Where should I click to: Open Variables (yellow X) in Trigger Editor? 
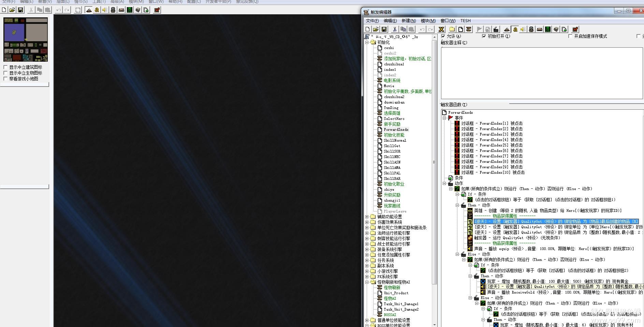pyautogui.click(x=441, y=29)
